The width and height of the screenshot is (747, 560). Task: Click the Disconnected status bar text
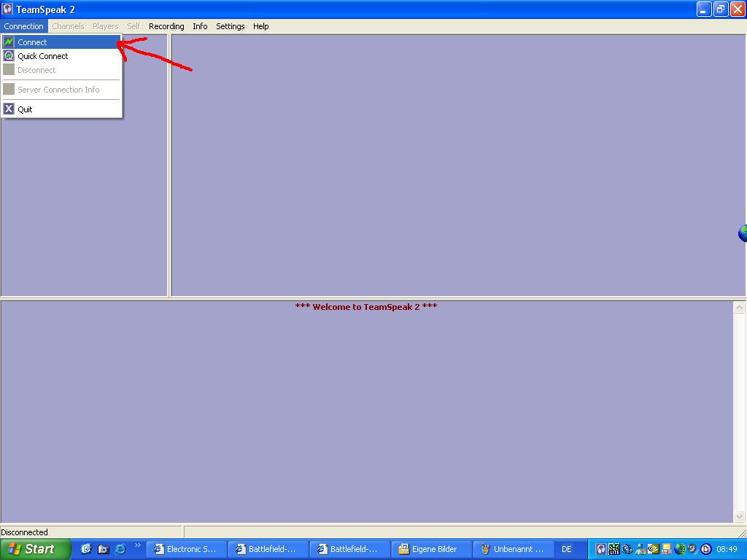coord(24,532)
